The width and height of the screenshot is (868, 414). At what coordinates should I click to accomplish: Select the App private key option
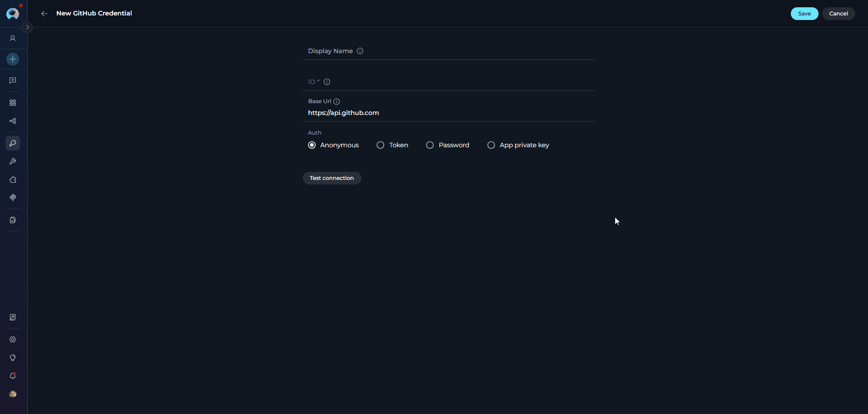click(518, 145)
